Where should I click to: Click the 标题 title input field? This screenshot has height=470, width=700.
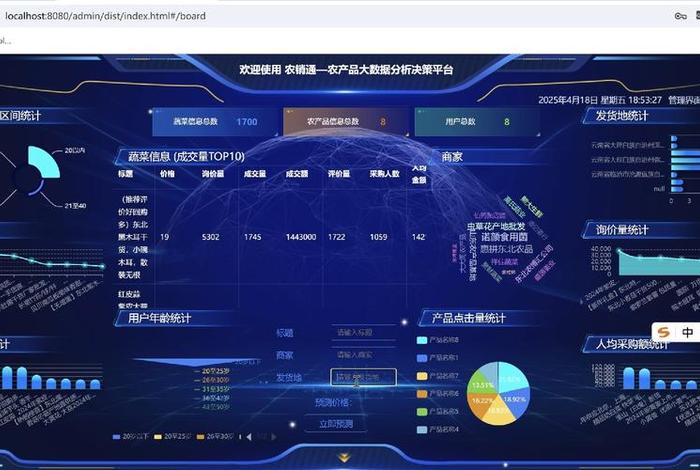(362, 332)
